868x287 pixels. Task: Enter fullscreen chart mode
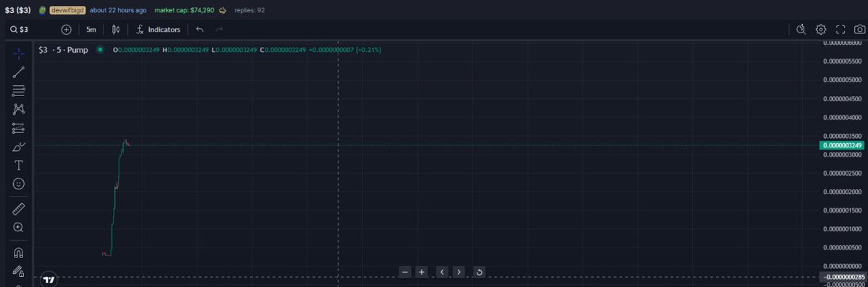(x=841, y=30)
